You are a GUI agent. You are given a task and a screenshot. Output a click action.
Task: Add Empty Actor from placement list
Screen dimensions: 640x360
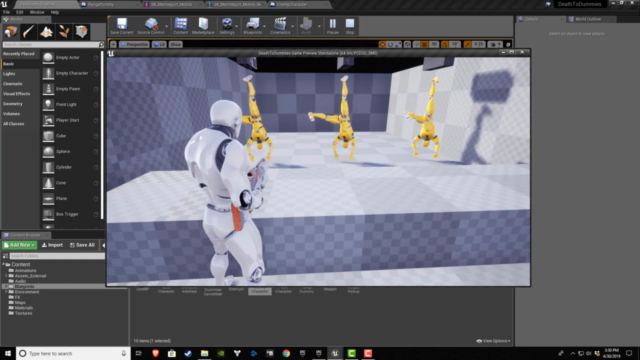pos(71,58)
